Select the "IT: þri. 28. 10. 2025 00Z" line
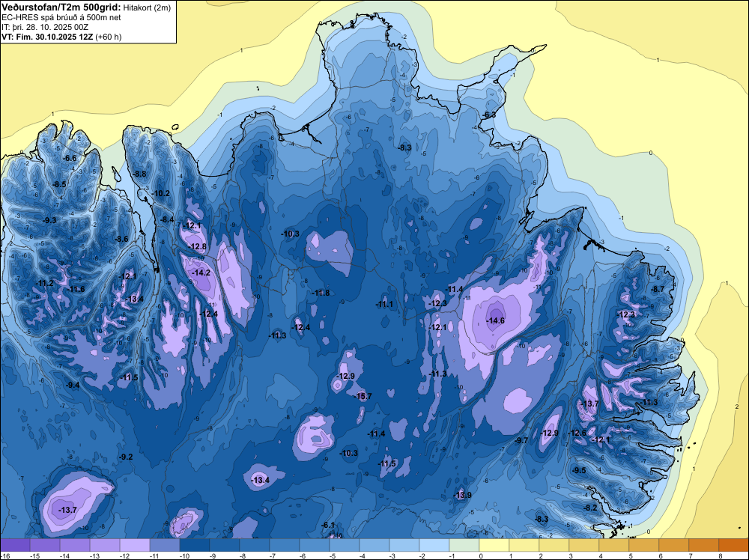749x560 pixels. pos(44,27)
